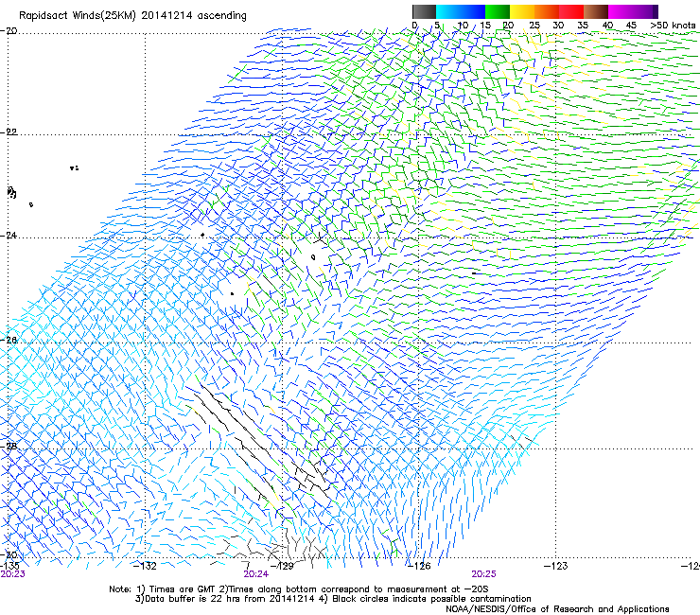Click the title 'Rapidscat Winds(25KM) 20141214 ascending'
Image resolution: width=700 pixels, height=615 pixels.
point(132,16)
